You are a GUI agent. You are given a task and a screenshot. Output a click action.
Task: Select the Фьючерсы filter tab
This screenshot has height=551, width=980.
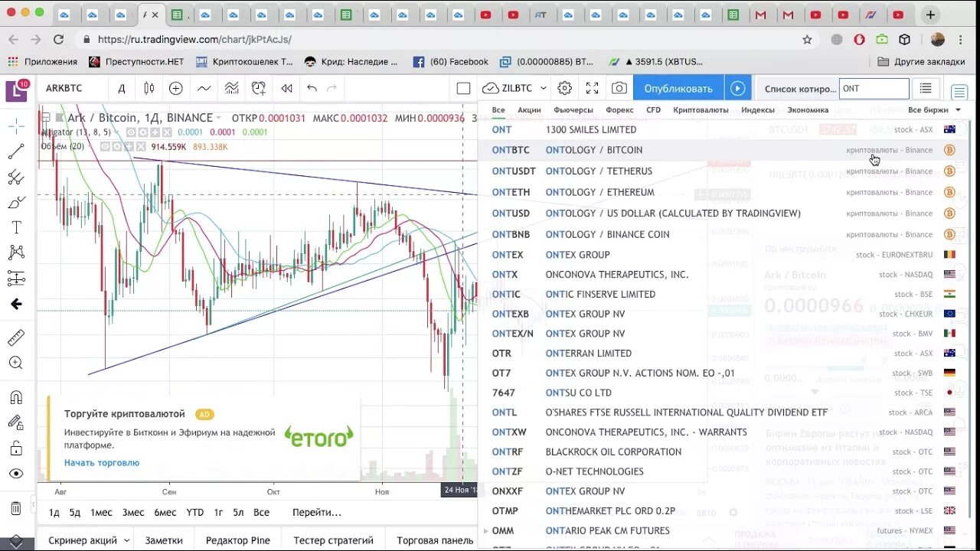573,110
